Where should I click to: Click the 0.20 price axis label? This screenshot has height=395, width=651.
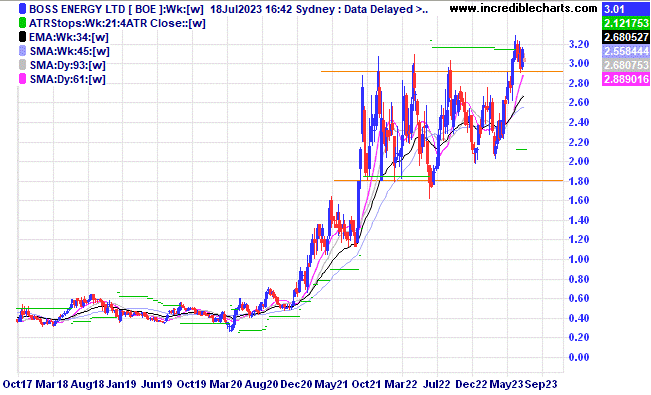[579, 337]
